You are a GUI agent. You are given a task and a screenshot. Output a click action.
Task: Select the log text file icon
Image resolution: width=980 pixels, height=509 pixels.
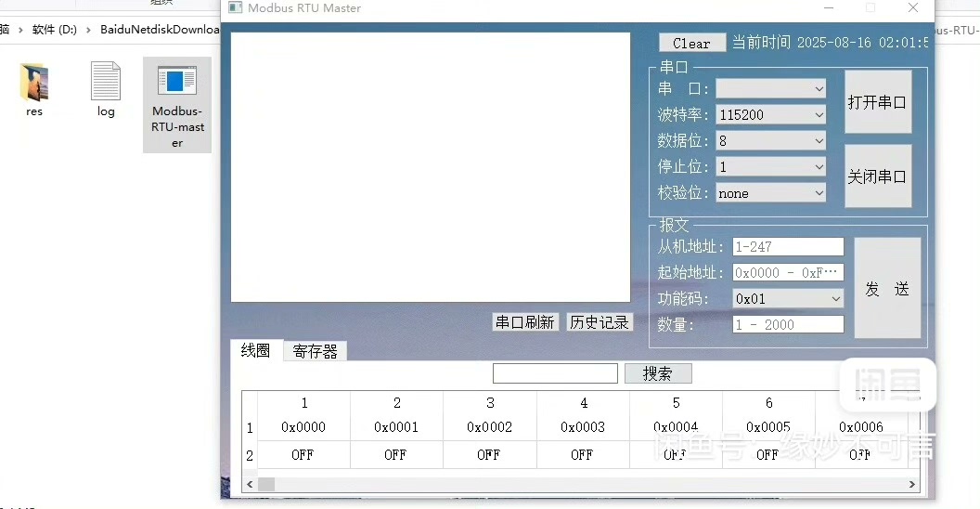click(106, 82)
